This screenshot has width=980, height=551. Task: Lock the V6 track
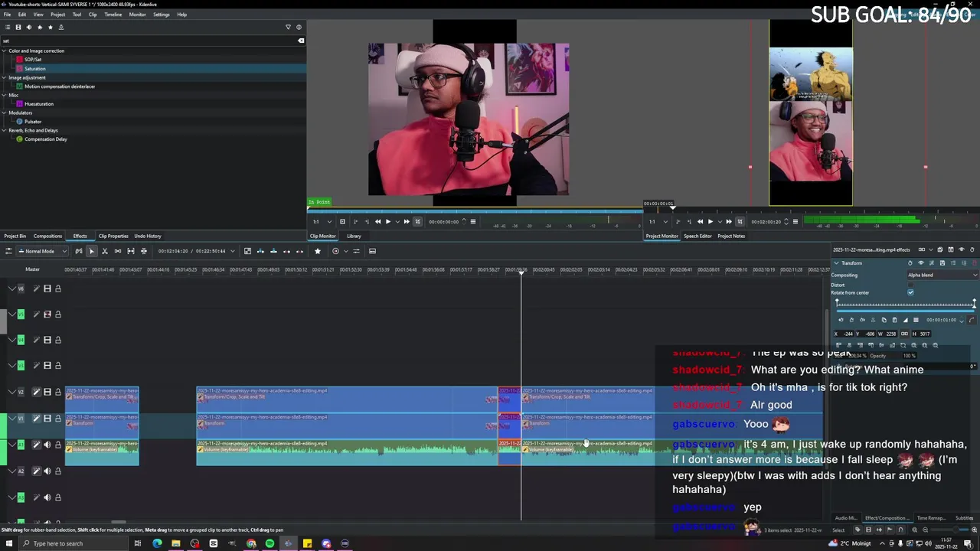click(58, 289)
